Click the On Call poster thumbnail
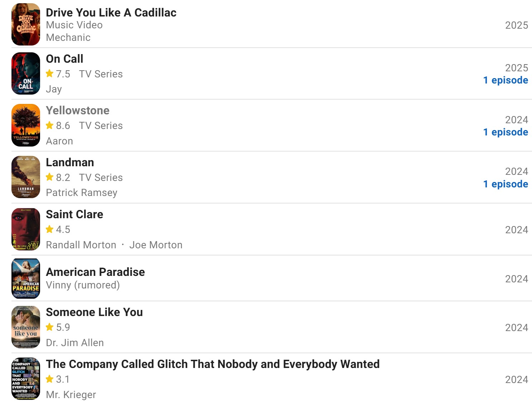 coord(26,73)
